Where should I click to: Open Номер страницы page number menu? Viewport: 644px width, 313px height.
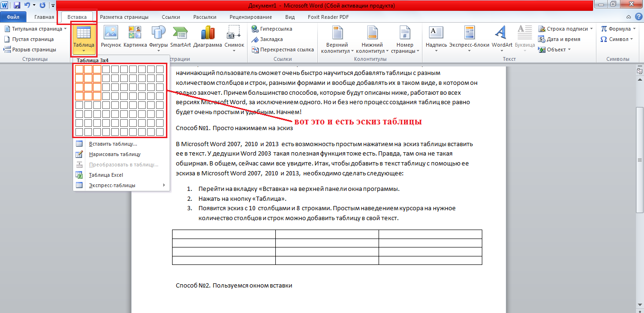pos(405,39)
